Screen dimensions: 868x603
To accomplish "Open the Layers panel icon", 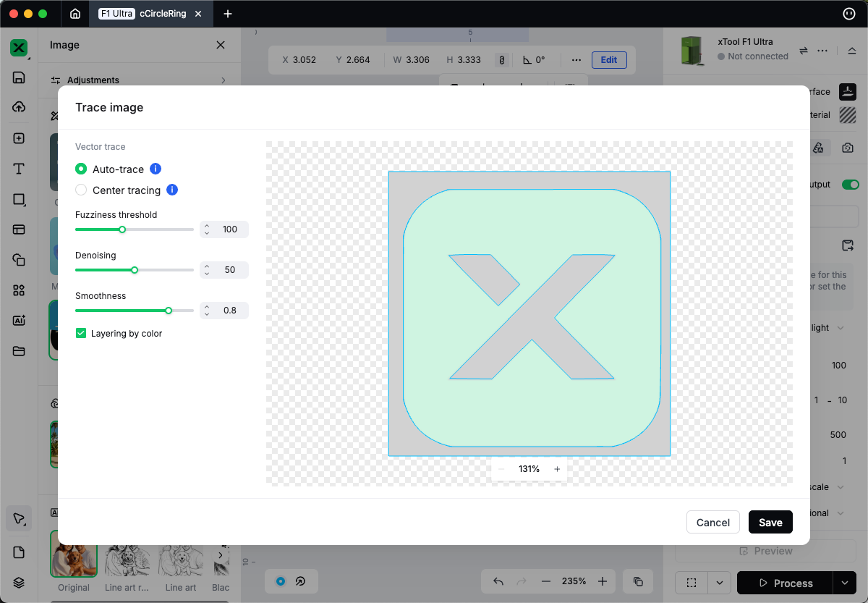I will tap(19, 583).
